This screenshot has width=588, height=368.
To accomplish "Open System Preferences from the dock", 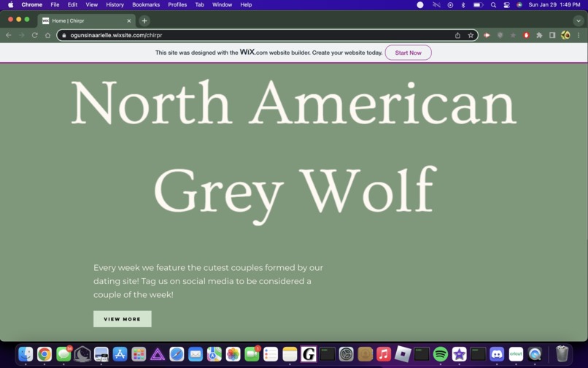I will pyautogui.click(x=346, y=353).
